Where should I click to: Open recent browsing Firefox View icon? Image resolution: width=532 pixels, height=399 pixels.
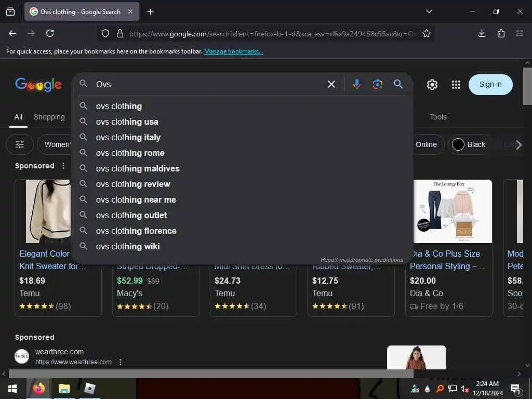pos(10,11)
